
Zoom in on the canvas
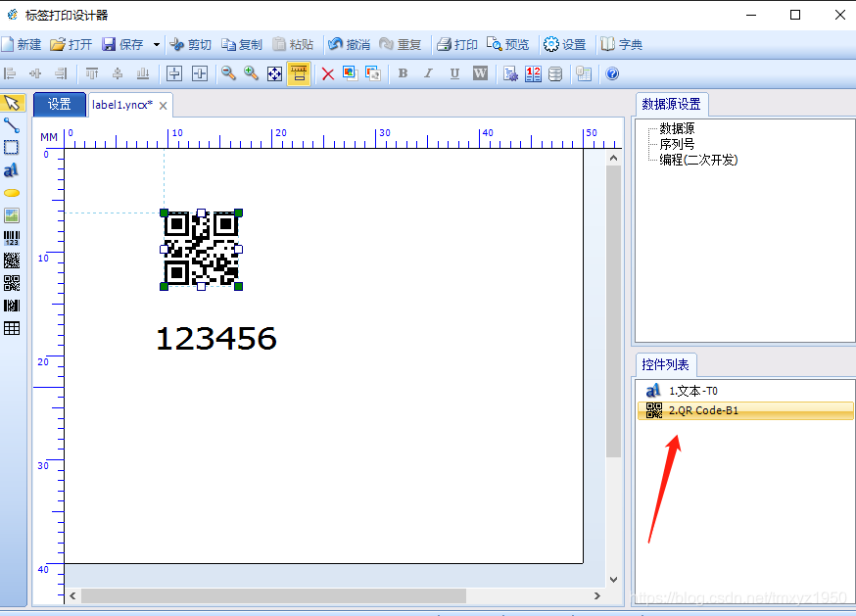(251, 73)
